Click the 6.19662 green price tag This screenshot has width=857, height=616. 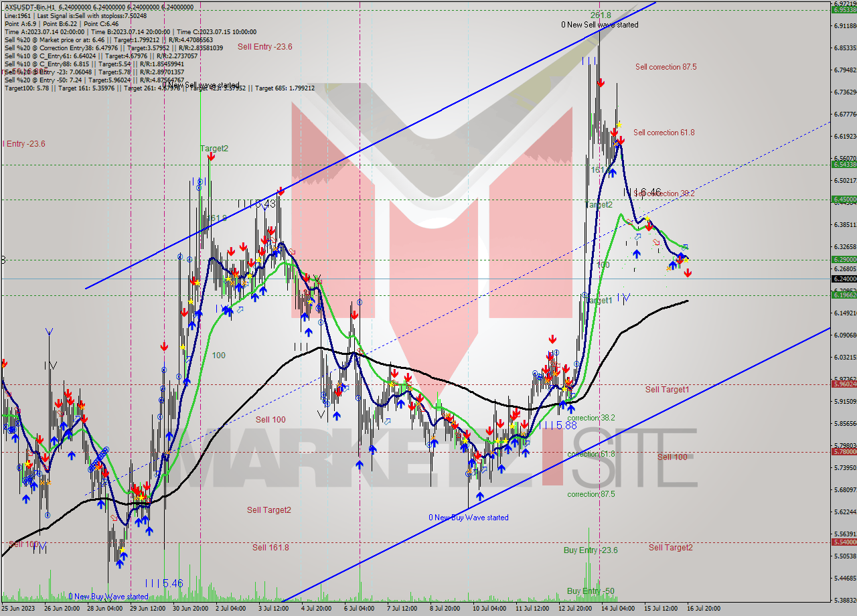(843, 295)
